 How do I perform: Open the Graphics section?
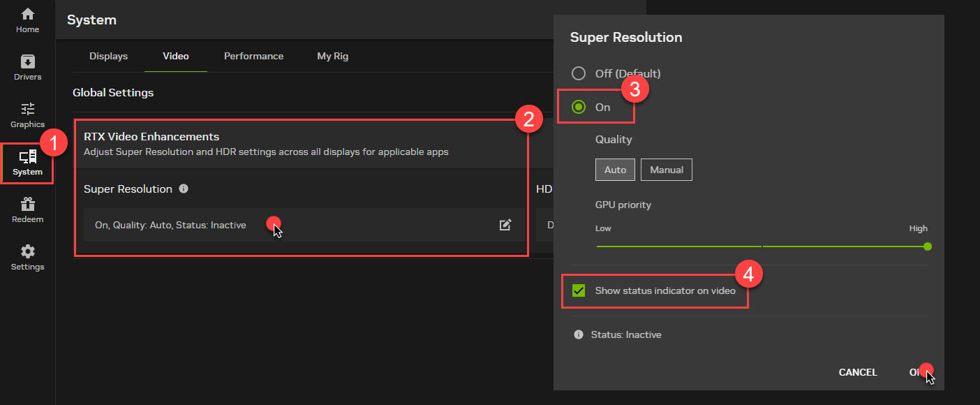[27, 114]
